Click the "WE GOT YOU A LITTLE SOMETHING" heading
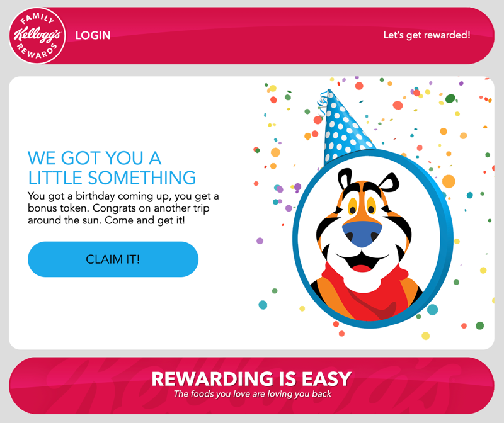The height and width of the screenshot is (423, 504). coord(112,168)
